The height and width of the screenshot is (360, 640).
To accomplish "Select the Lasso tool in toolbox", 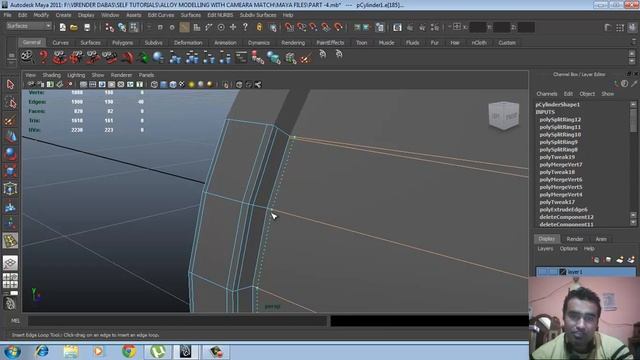I will tap(10, 102).
